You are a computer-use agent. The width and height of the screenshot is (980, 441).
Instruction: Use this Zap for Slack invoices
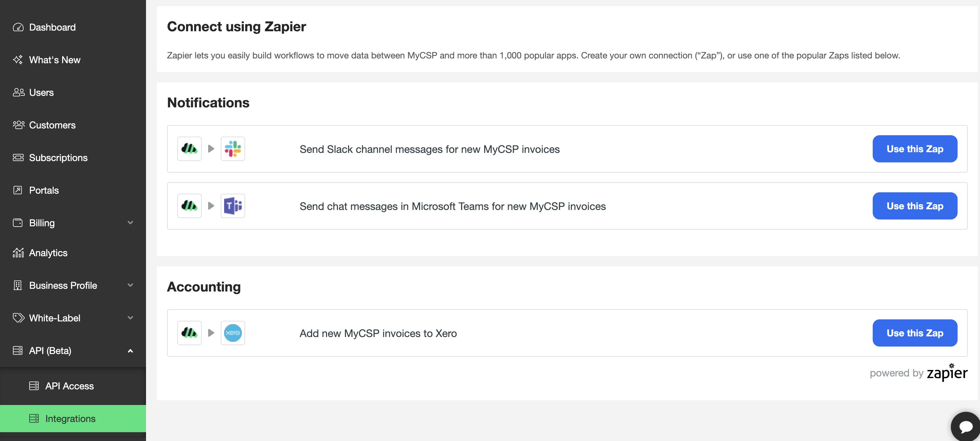pos(914,149)
